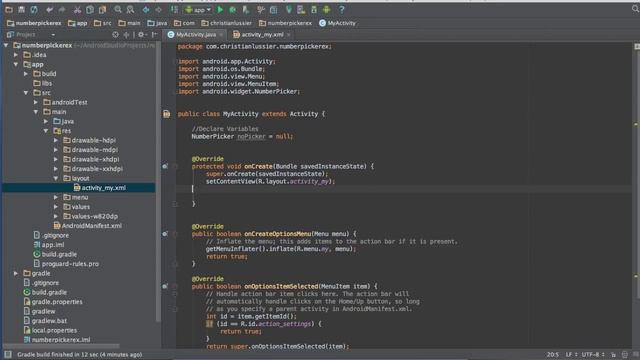
Task: Expand the java folder under main
Action: click(46, 121)
